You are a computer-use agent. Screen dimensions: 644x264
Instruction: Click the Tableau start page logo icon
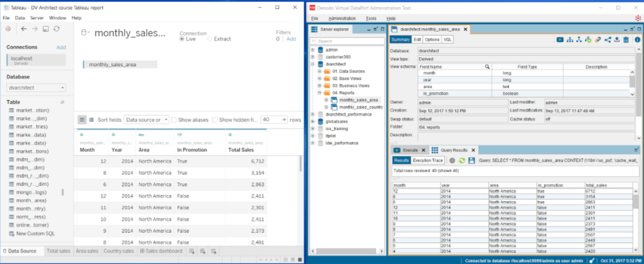click(x=8, y=29)
